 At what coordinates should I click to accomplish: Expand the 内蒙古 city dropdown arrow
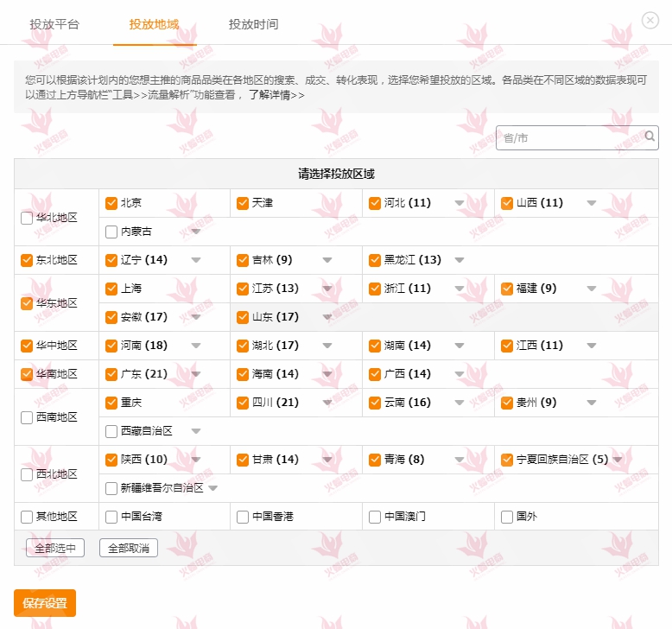196,232
